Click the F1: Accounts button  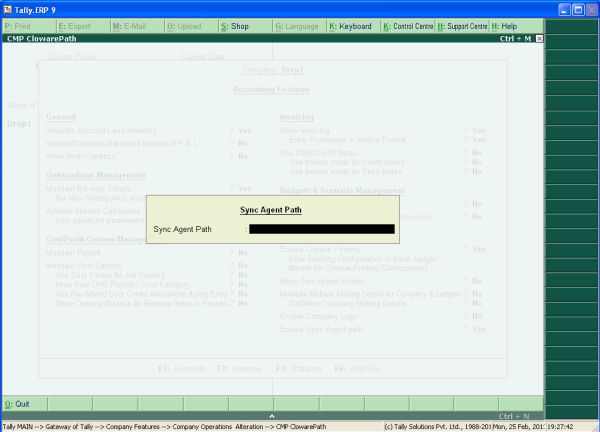pos(182,369)
